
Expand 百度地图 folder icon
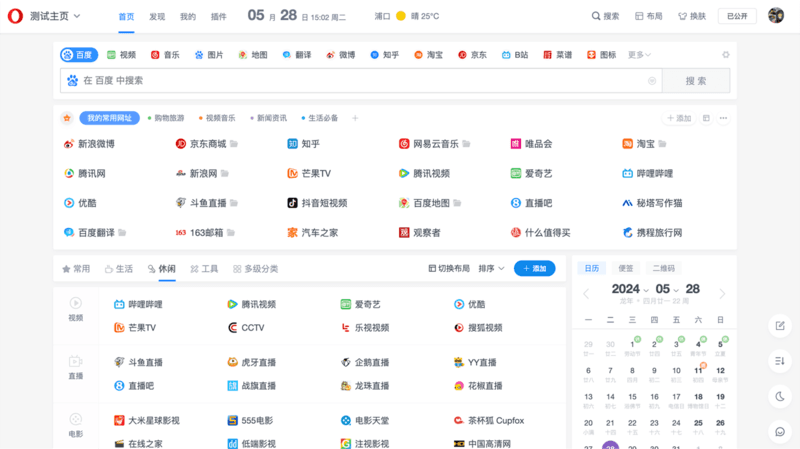pyautogui.click(x=457, y=203)
